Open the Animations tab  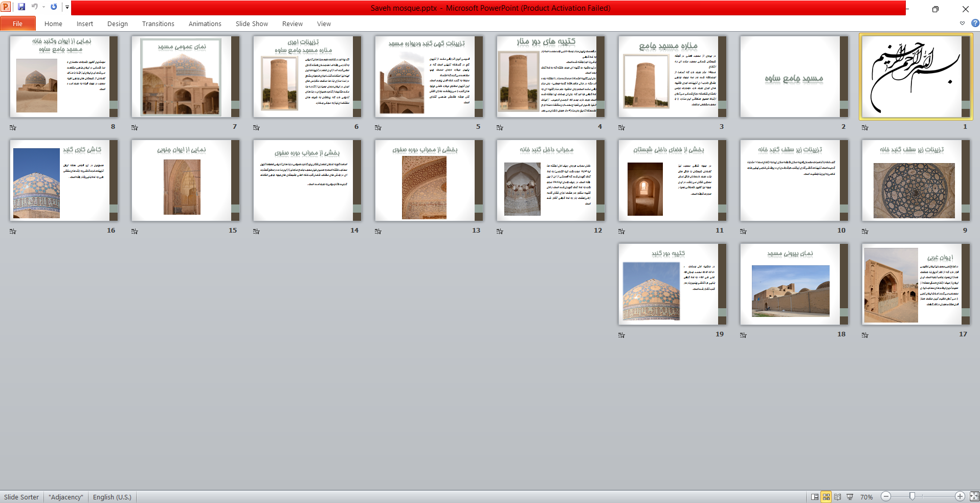point(205,24)
